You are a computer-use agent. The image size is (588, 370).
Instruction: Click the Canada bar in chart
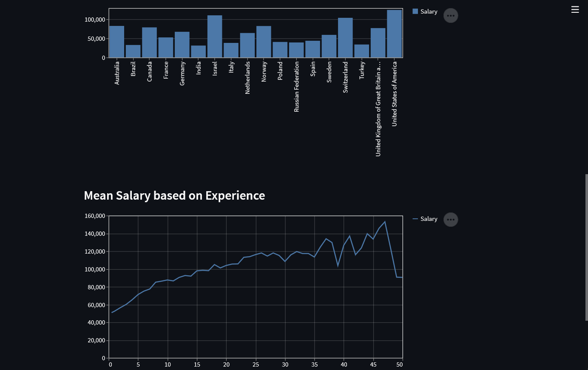pos(150,42)
